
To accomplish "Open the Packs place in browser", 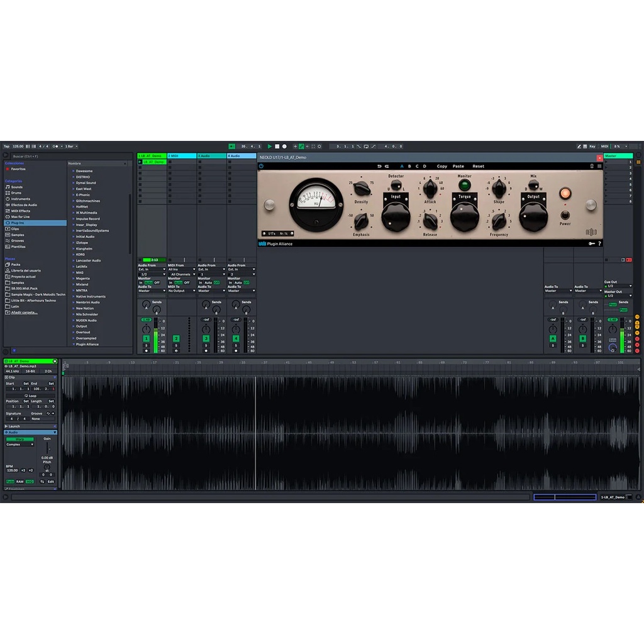I will pyautogui.click(x=16, y=265).
